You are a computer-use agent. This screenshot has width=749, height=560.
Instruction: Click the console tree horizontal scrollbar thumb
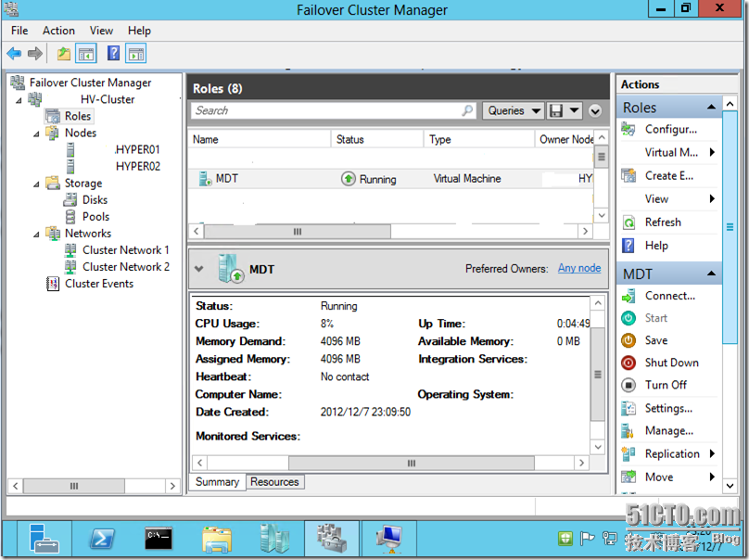coord(74,486)
